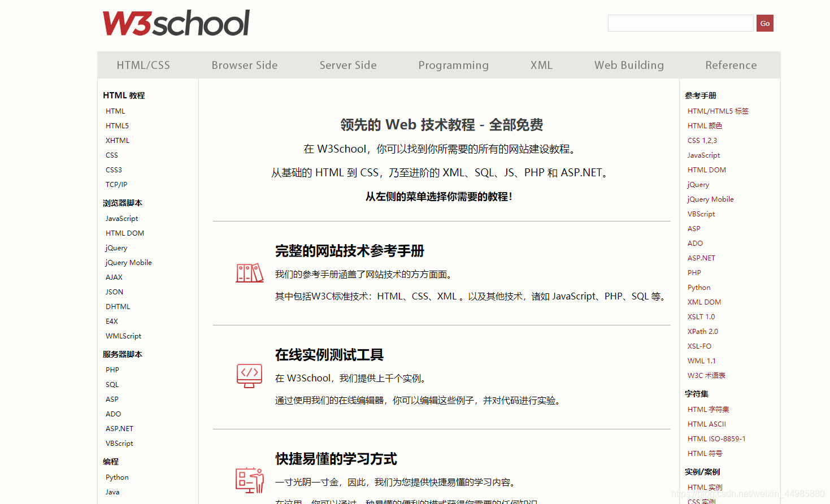Click the W3school logo

(x=176, y=23)
